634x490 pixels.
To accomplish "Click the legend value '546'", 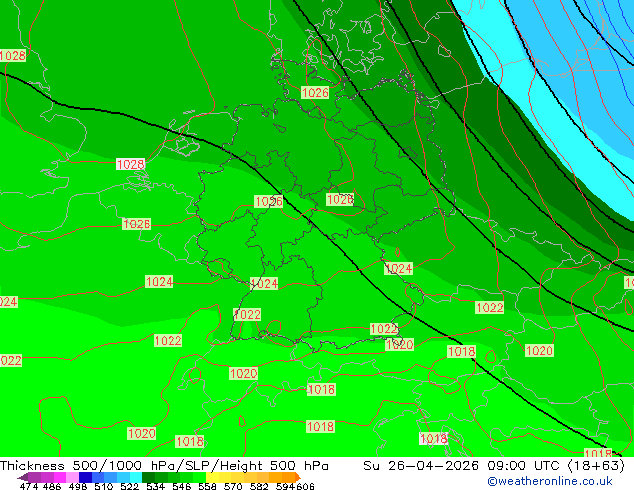I will point(181,486).
